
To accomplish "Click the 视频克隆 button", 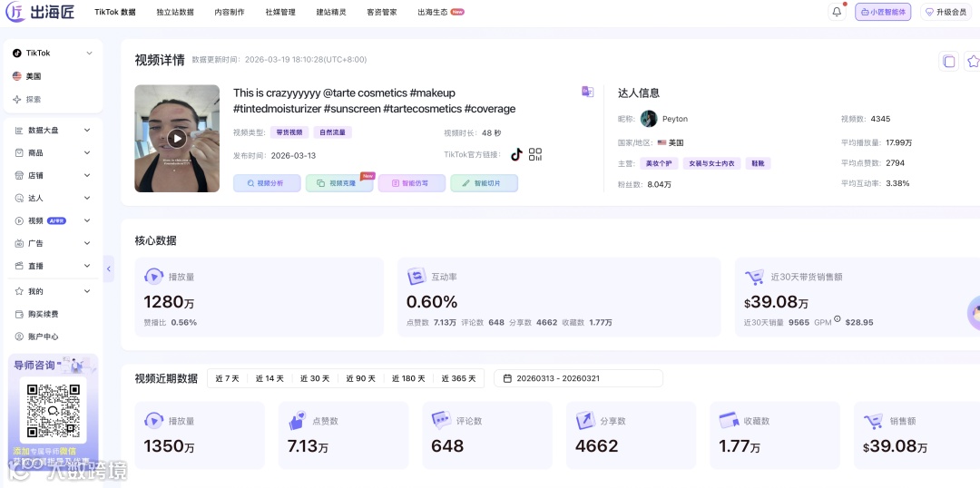I will (339, 183).
